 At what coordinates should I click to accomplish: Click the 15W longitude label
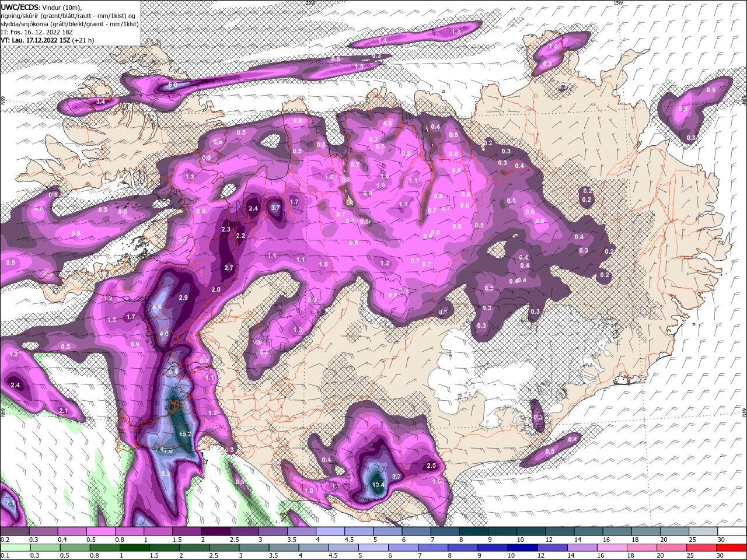pos(619,3)
